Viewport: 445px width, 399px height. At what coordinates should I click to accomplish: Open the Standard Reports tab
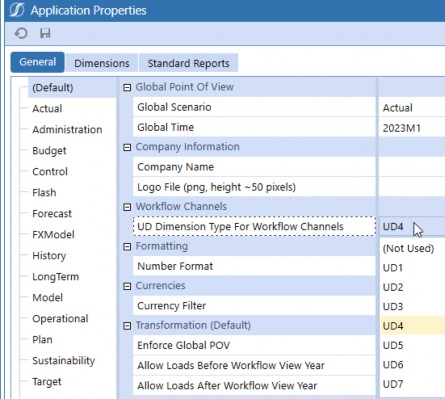188,63
